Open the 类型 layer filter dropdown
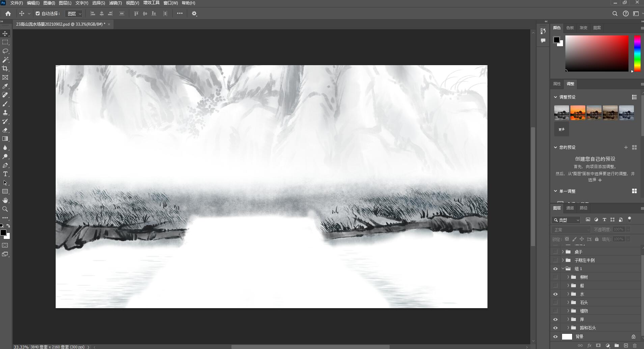This screenshot has width=644, height=349. click(566, 220)
